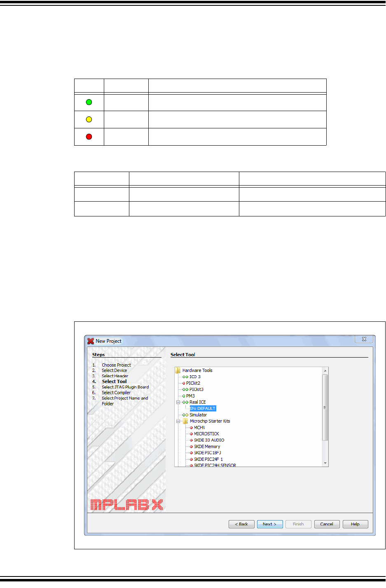Close the New Project dialog
This screenshot has width=386, height=588.
tap(364, 339)
